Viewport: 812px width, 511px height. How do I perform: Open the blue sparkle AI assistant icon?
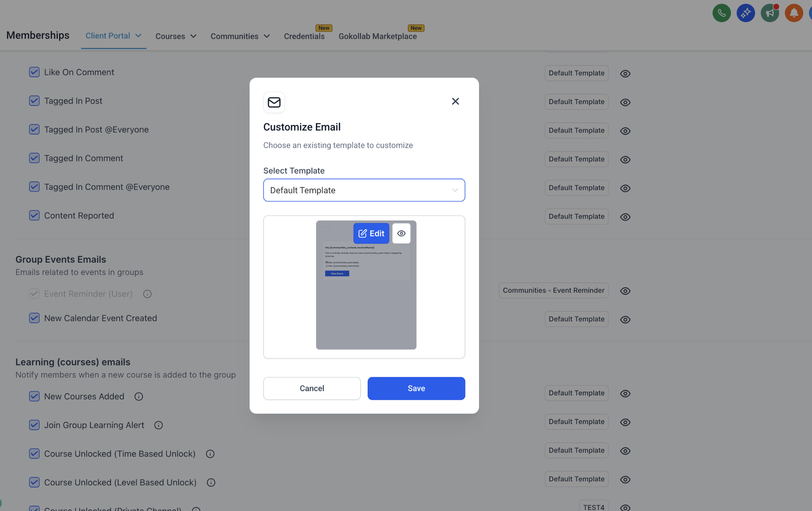[x=745, y=13]
